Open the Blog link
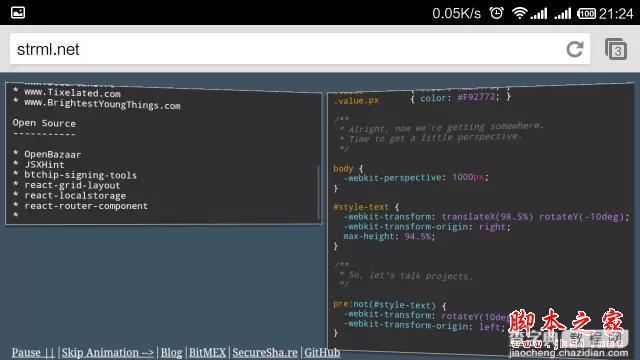 point(171,352)
